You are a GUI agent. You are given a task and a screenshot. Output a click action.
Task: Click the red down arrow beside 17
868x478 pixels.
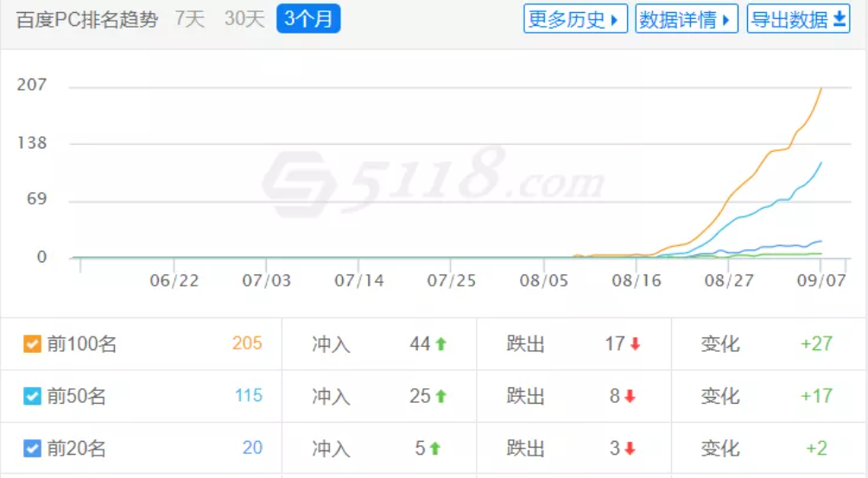635,344
